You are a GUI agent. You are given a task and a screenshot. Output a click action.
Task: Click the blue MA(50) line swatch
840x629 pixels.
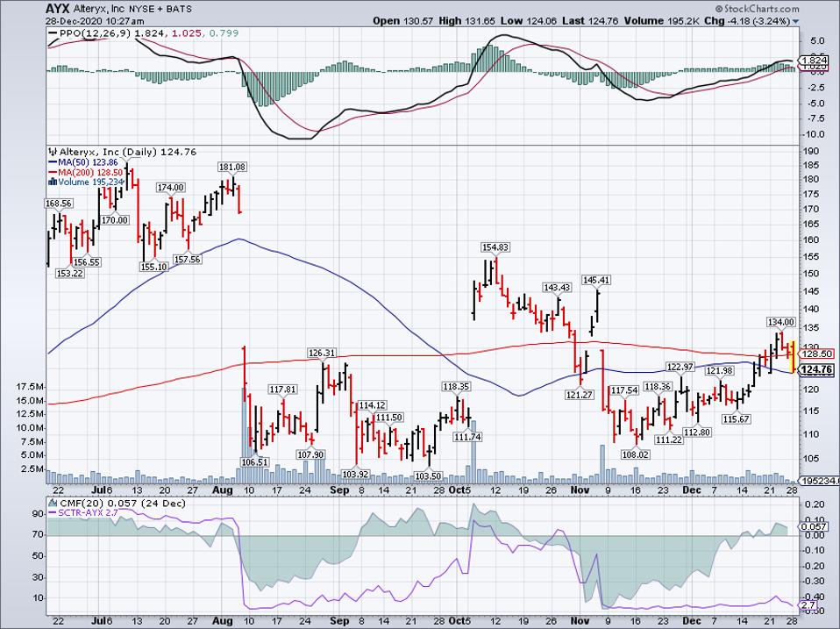(53, 162)
